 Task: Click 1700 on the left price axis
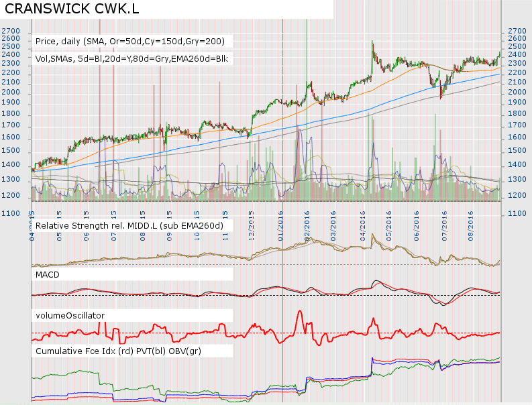[11, 125]
